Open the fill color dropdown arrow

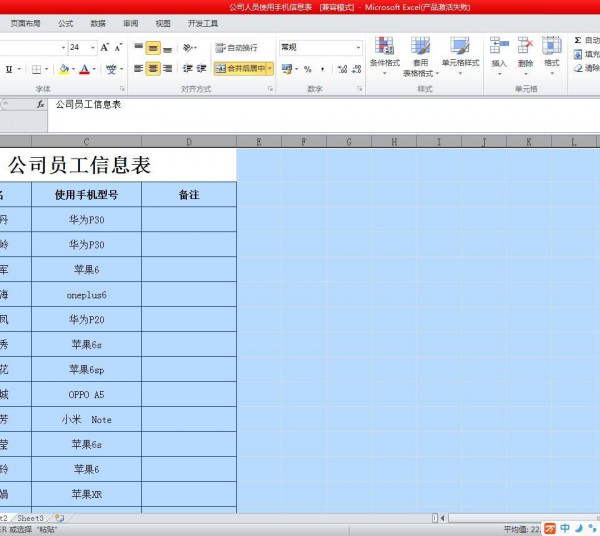[x=73, y=69]
